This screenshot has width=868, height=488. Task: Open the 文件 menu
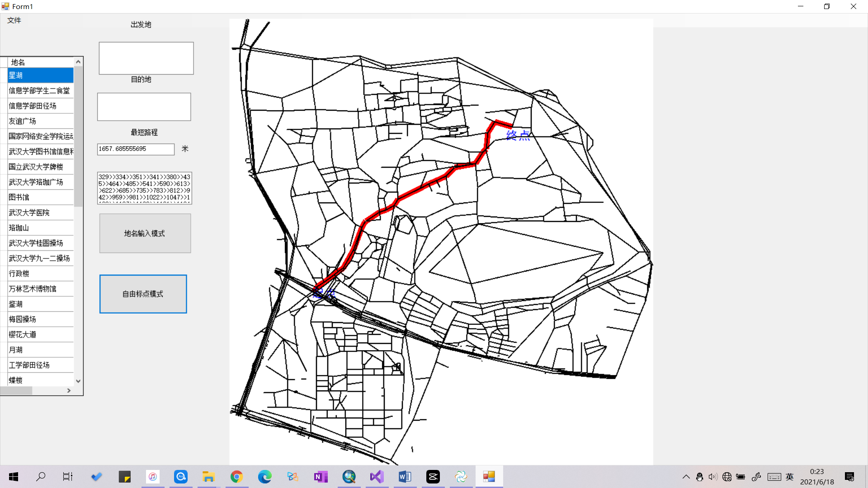pyautogui.click(x=14, y=20)
